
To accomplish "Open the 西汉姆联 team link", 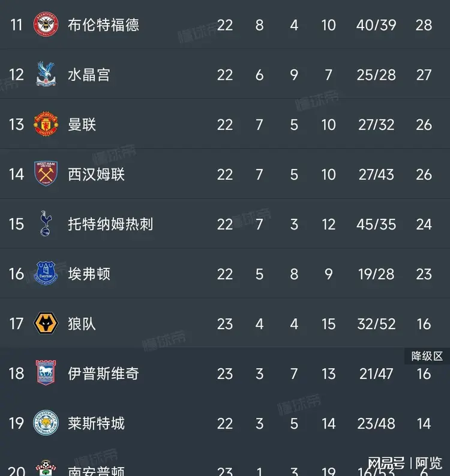I will pyautogui.click(x=96, y=174).
